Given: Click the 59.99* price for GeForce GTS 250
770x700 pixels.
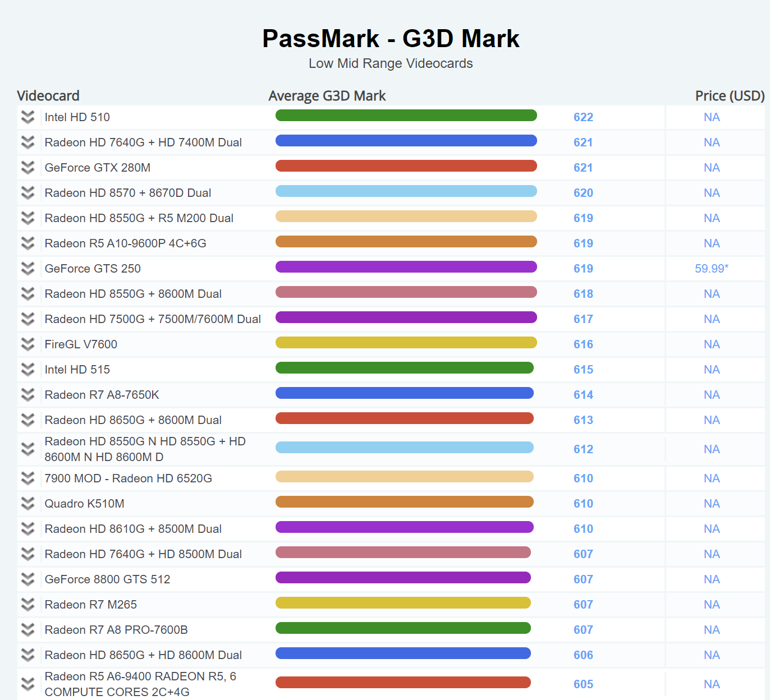Looking at the screenshot, I should coord(711,269).
